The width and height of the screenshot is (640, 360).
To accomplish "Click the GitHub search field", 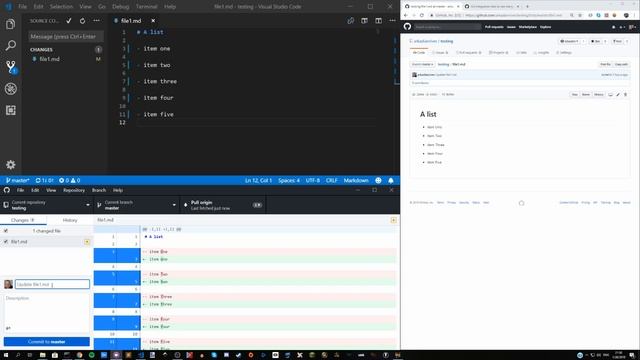I will click(x=447, y=27).
